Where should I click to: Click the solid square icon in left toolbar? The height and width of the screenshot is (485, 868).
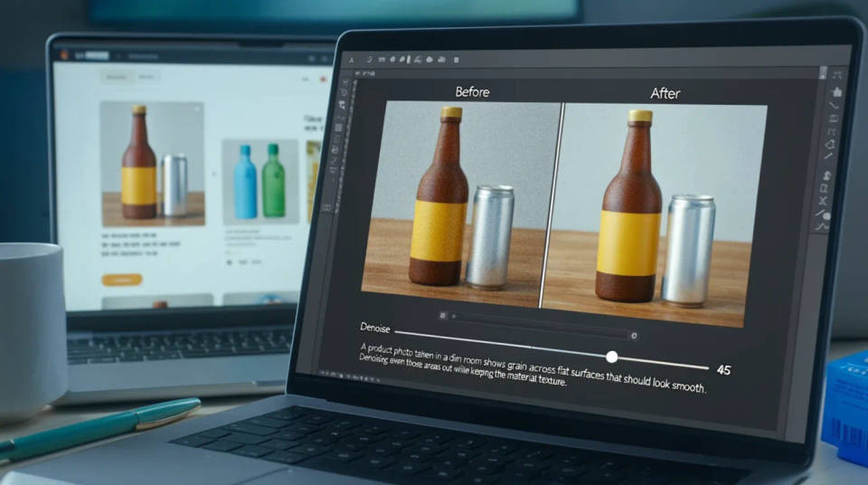(338, 128)
